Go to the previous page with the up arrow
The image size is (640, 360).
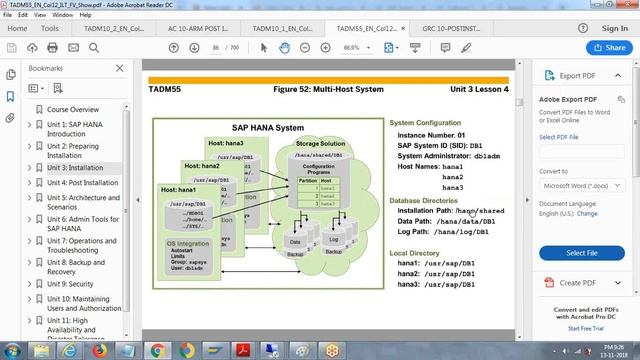coord(174,48)
